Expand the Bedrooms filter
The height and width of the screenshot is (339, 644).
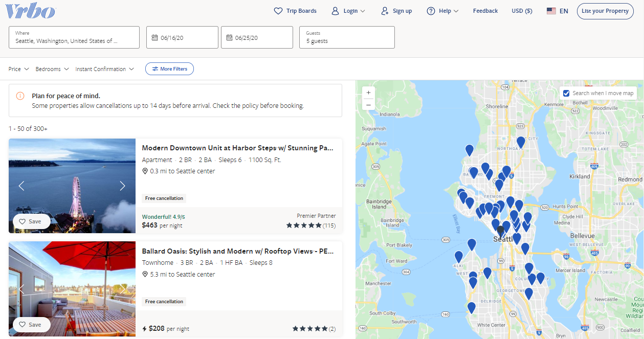pos(52,69)
